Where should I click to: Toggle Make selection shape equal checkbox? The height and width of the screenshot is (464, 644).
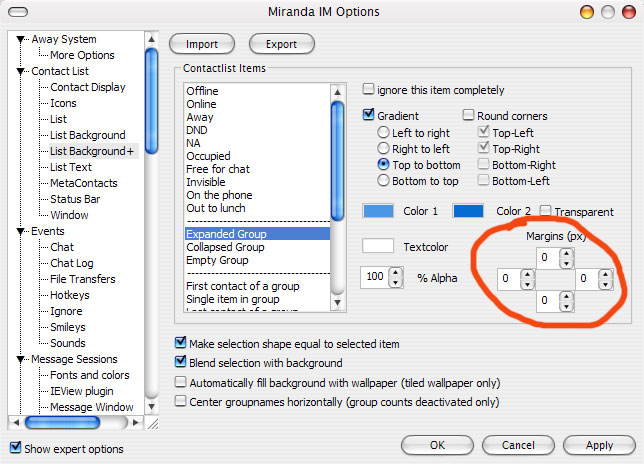pos(180,342)
